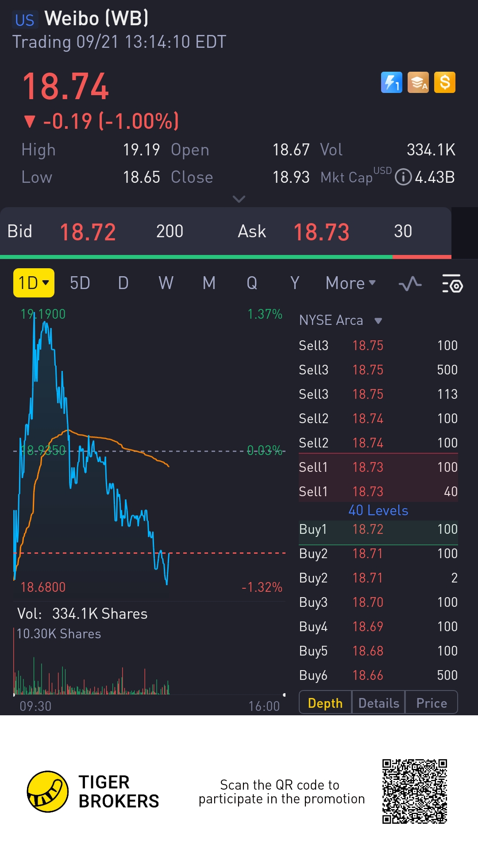
Task: Tap the Buy6 18.66 row
Action: click(378, 675)
